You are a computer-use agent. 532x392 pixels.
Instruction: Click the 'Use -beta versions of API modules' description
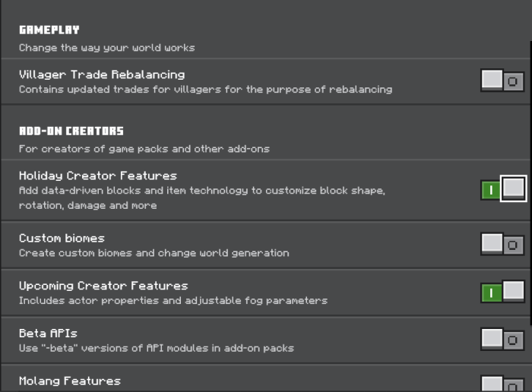[157, 348]
